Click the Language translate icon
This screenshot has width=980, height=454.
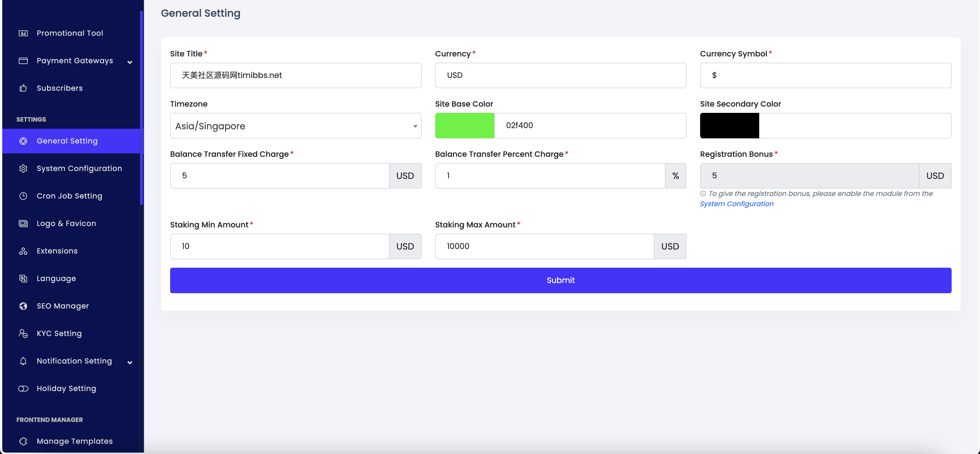tap(23, 278)
